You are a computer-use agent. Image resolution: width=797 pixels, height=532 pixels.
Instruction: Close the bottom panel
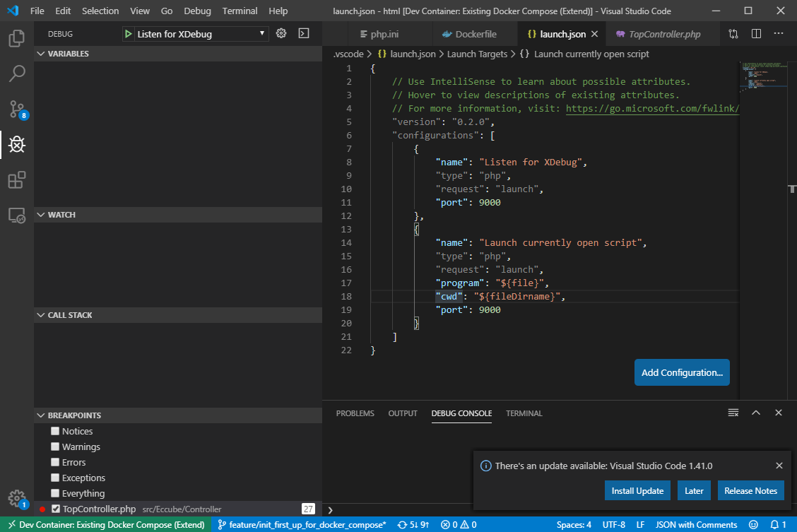point(778,413)
